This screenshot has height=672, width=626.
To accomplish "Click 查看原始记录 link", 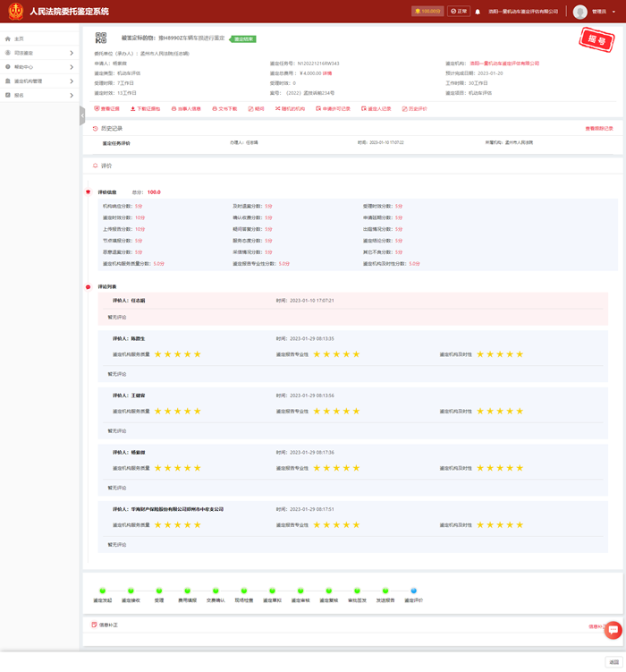I will click(599, 129).
